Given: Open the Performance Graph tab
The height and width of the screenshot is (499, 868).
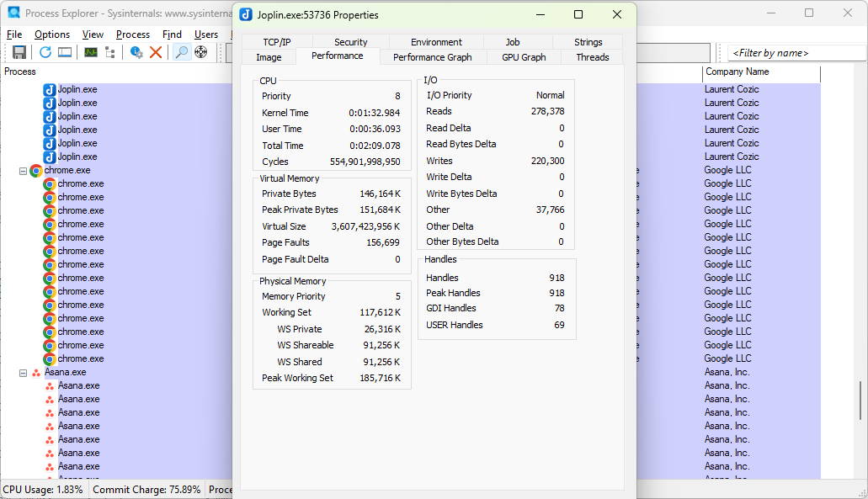Looking at the screenshot, I should pos(433,57).
